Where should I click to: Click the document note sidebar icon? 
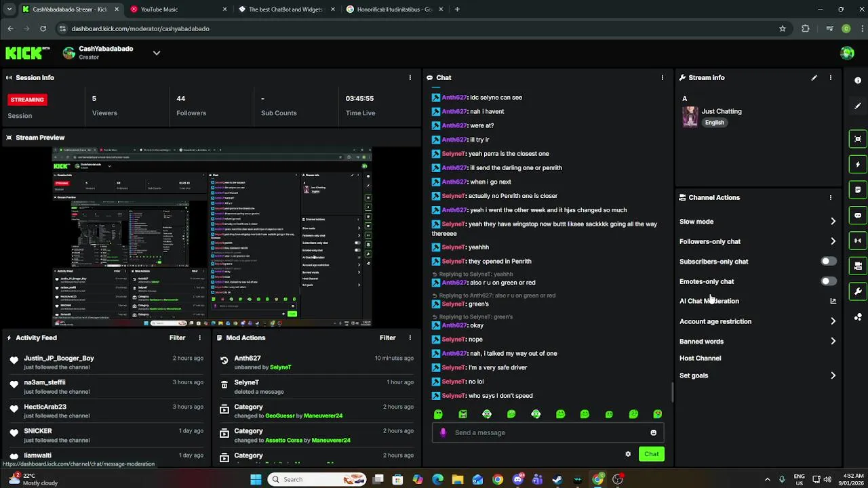858,190
